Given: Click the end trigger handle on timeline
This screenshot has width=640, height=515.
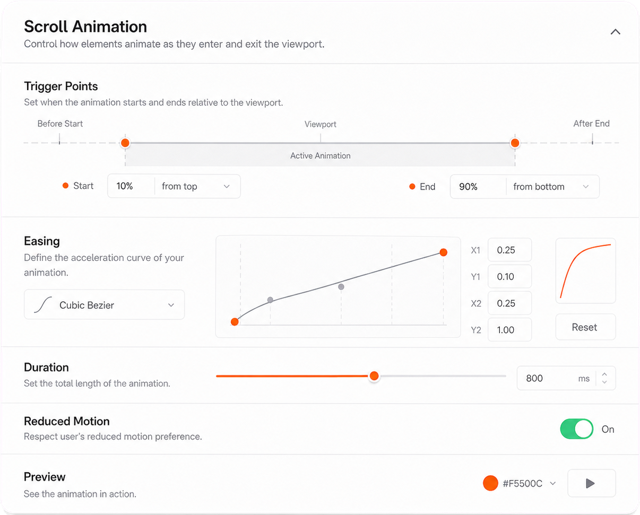Looking at the screenshot, I should 515,143.
